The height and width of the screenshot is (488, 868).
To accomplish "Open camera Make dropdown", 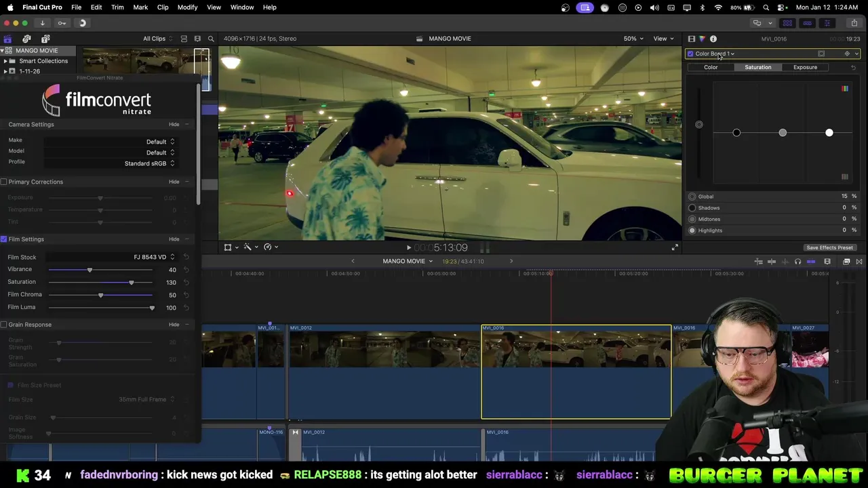I will pyautogui.click(x=110, y=142).
